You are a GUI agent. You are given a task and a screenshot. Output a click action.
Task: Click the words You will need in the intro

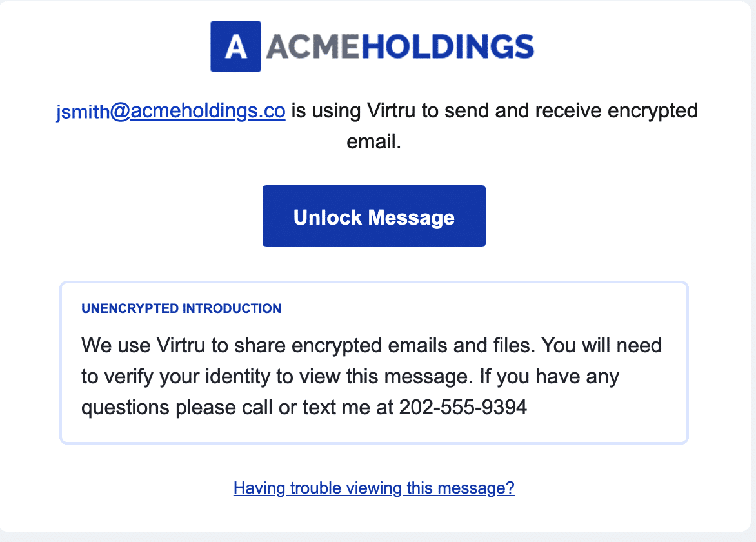(601, 345)
